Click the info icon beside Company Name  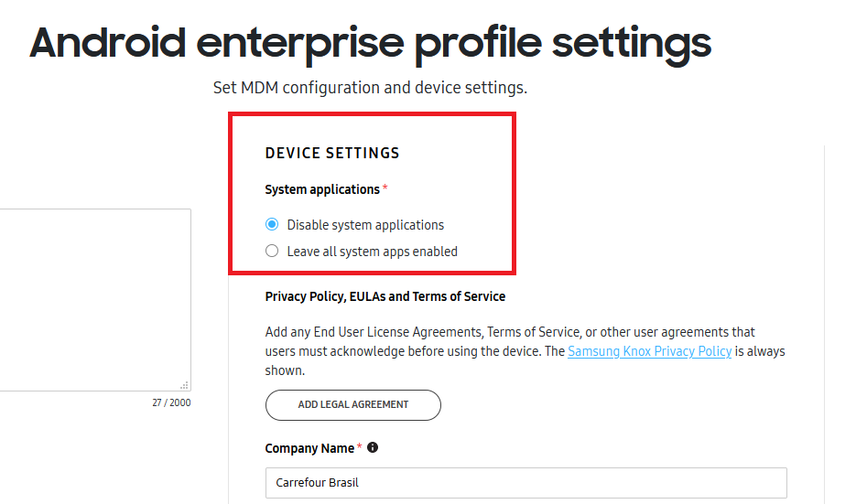click(x=373, y=448)
